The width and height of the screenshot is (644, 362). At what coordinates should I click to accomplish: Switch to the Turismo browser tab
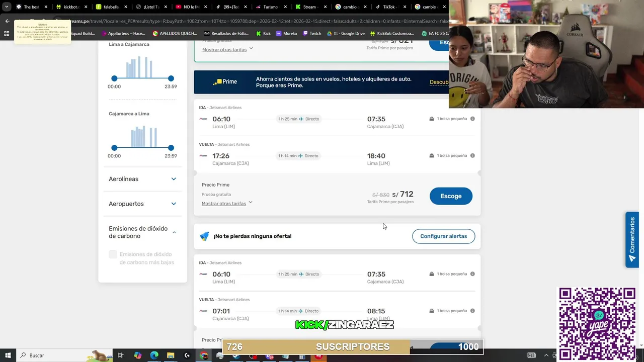pos(271,7)
